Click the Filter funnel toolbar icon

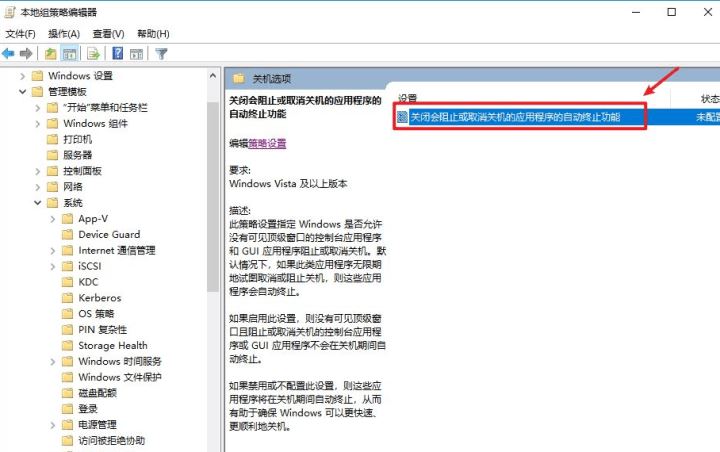pos(161,54)
